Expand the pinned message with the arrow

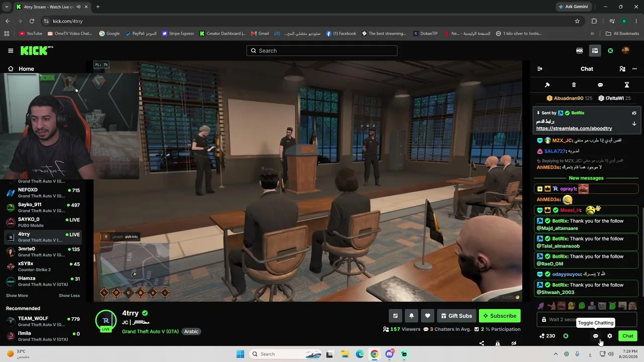pyautogui.click(x=634, y=124)
